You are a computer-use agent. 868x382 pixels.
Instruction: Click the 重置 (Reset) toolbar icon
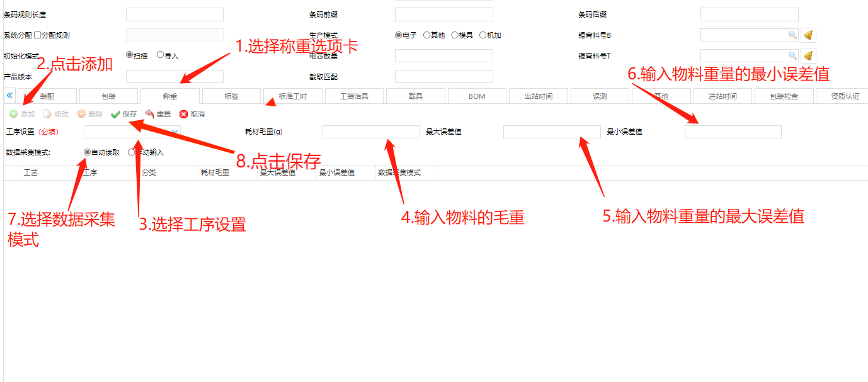pos(149,114)
